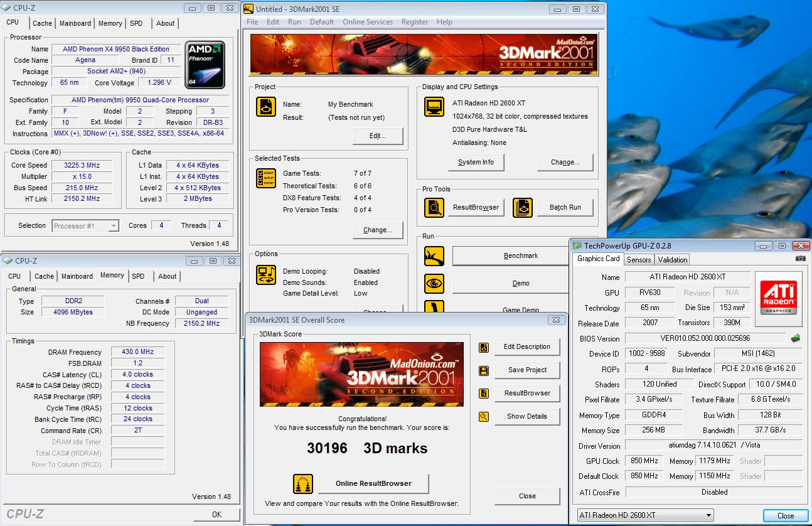Click the Selected Tests checklist icon
Viewport: 812px width, 526px height.
[x=266, y=178]
